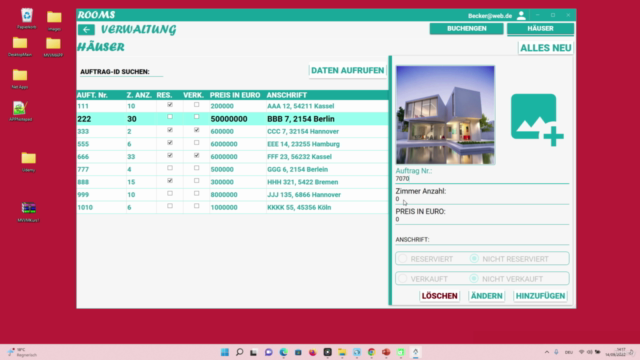This screenshot has width=640, height=360.
Task: Click the Auftrag Nr. field showing 7070
Action: coord(482,179)
